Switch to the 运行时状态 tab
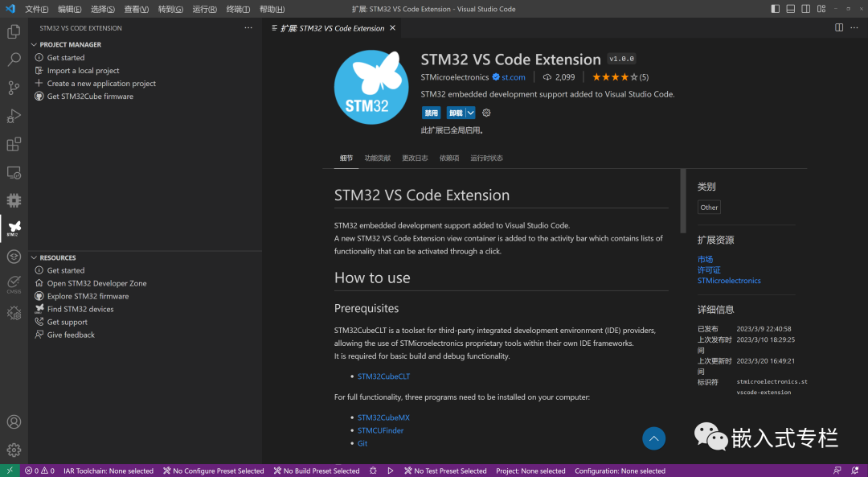Screen dimensions: 868x477 (x=486, y=158)
